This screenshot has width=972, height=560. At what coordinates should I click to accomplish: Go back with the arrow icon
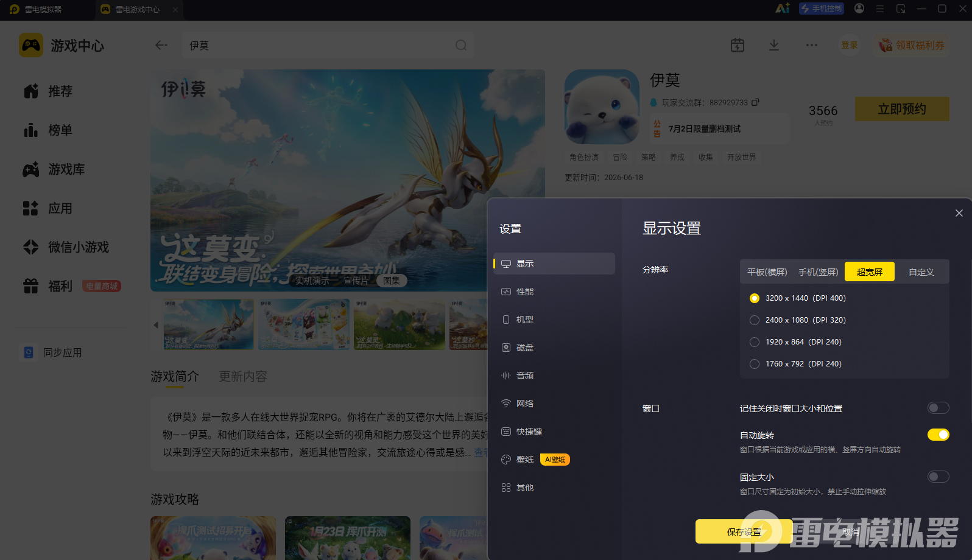tap(161, 45)
